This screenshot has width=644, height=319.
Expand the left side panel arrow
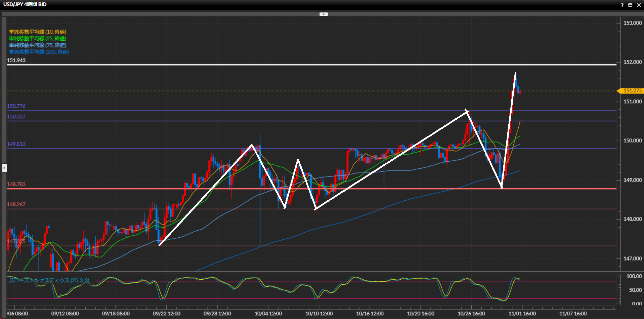4,167
